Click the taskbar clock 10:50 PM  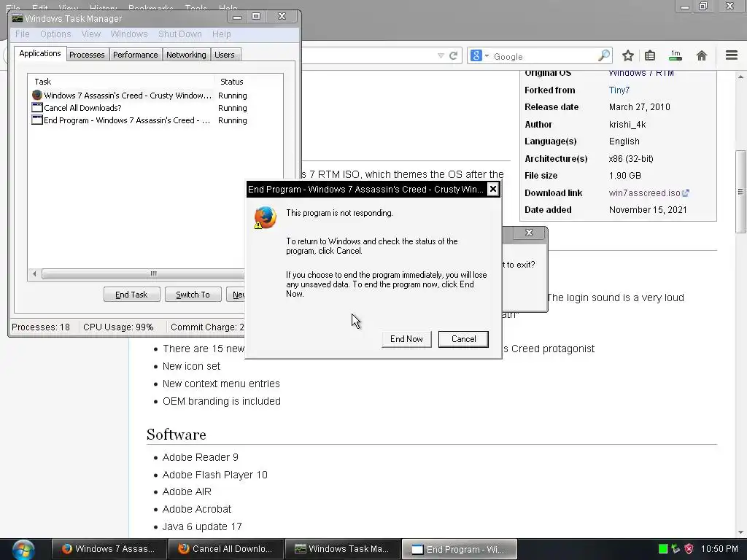tap(719, 549)
